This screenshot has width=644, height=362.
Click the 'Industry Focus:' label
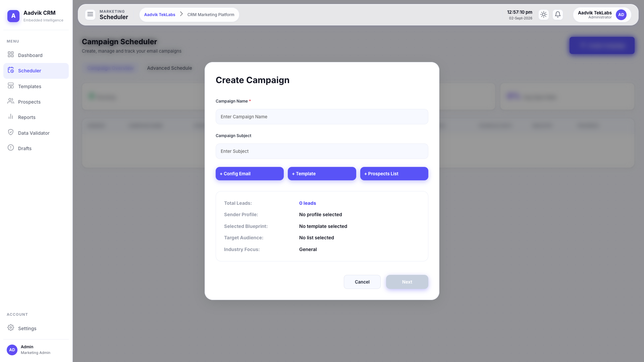pos(242,249)
